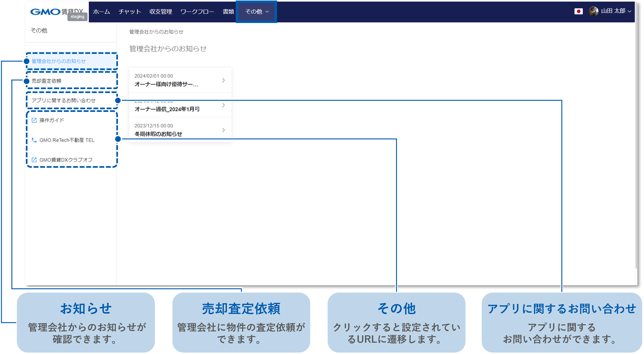
Task: Click the chevron on オーナー通信_2024年1月号
Action: [223, 105]
